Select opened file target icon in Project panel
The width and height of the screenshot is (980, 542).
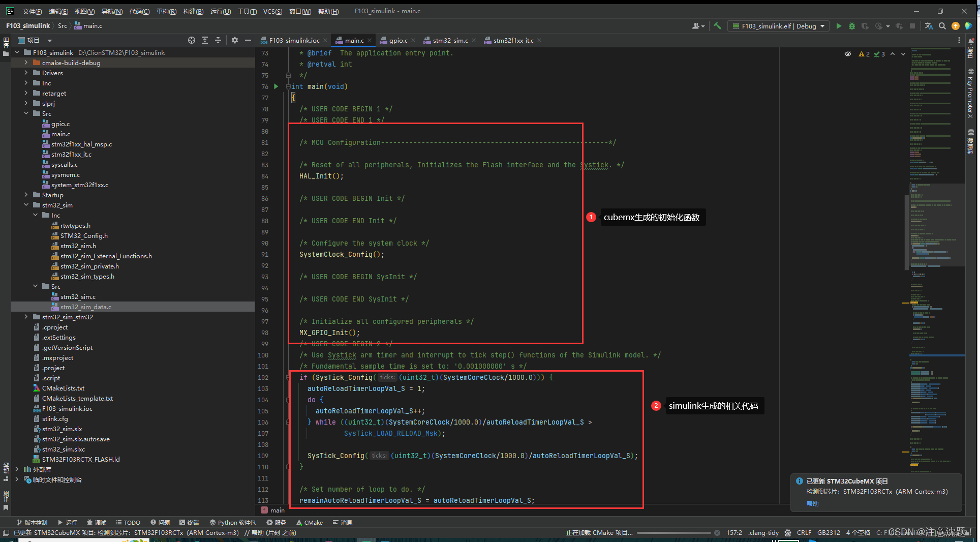click(x=192, y=40)
